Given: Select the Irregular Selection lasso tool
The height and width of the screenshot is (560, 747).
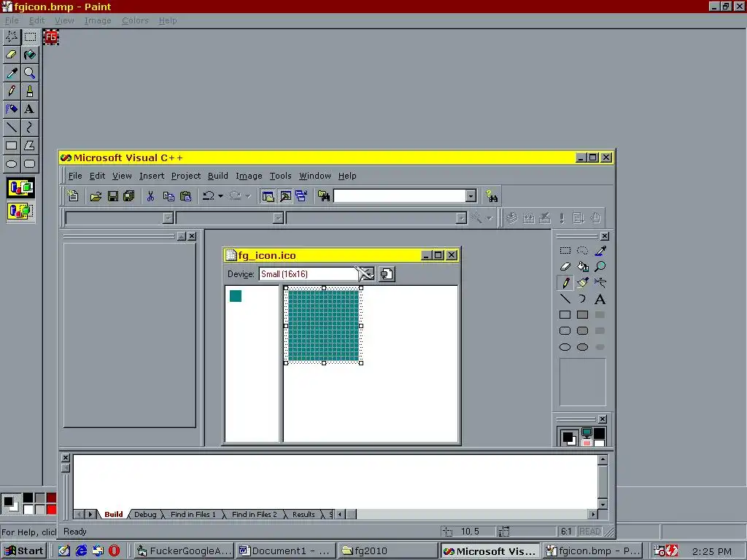Looking at the screenshot, I should (582, 251).
